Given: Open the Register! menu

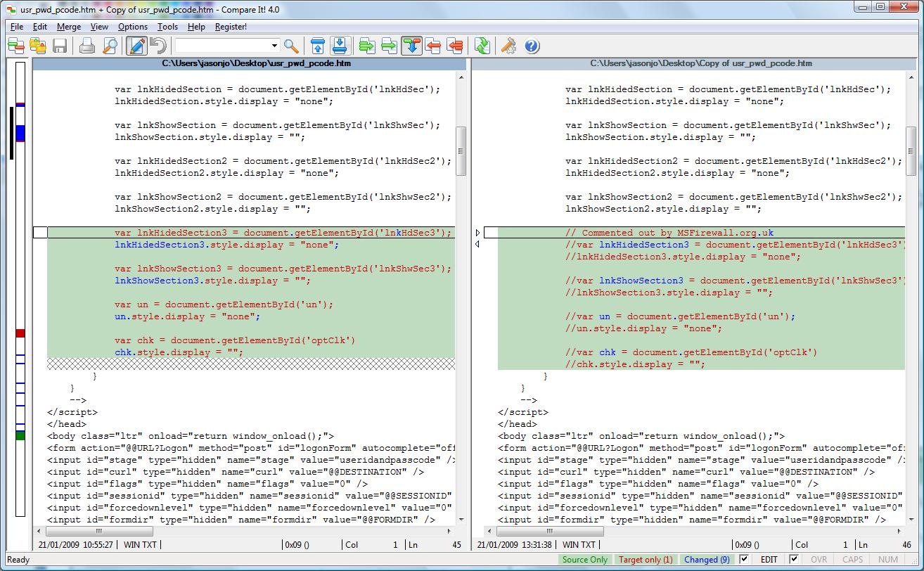Looking at the screenshot, I should [231, 27].
